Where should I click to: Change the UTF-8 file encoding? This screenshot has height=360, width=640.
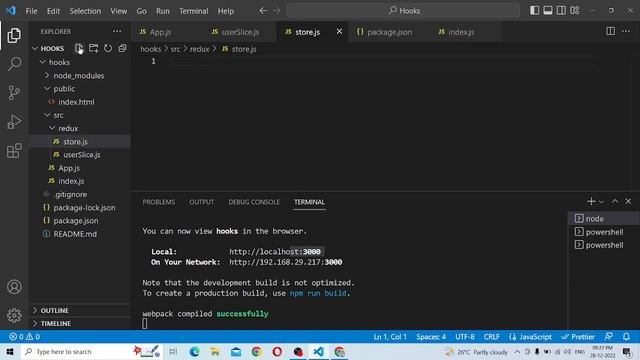465,337
